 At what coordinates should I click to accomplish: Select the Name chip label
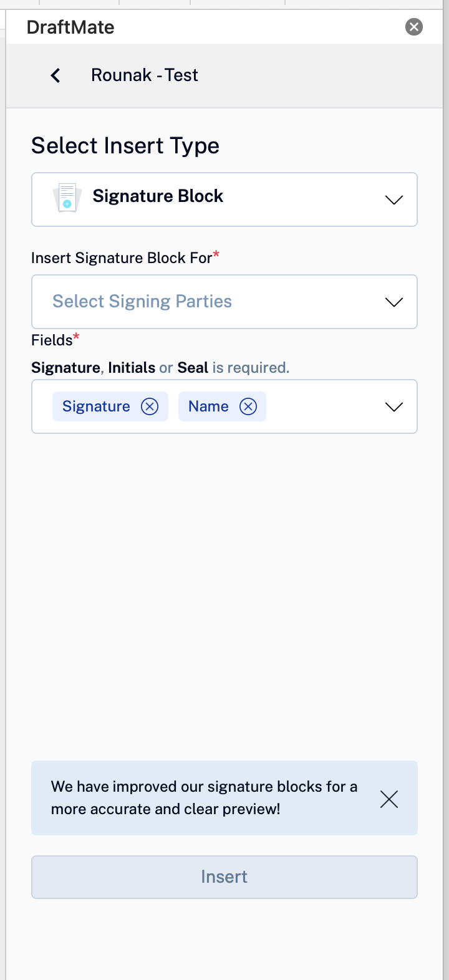click(x=208, y=406)
